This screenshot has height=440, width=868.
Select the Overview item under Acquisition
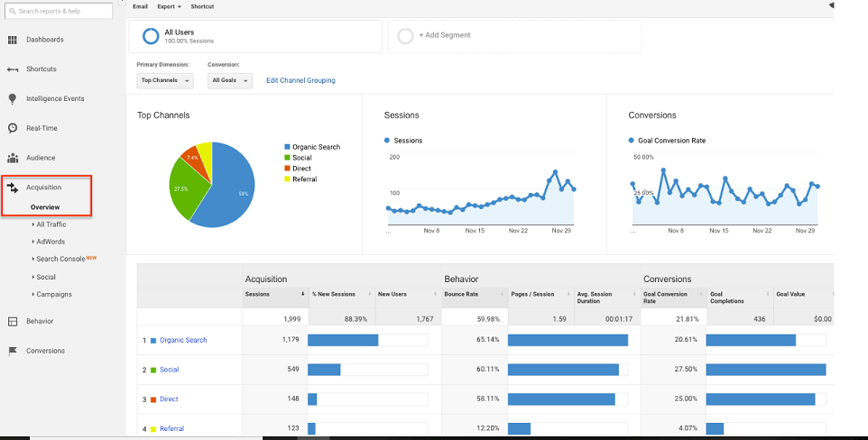tap(45, 207)
